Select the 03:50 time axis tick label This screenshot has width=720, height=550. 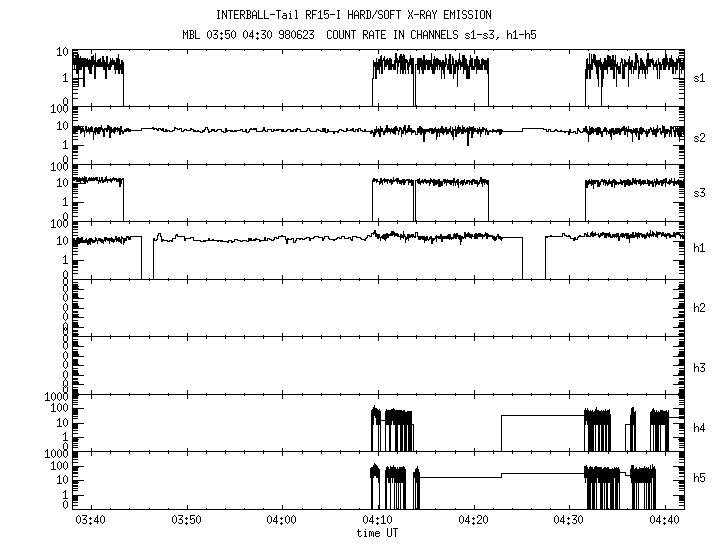(187, 521)
